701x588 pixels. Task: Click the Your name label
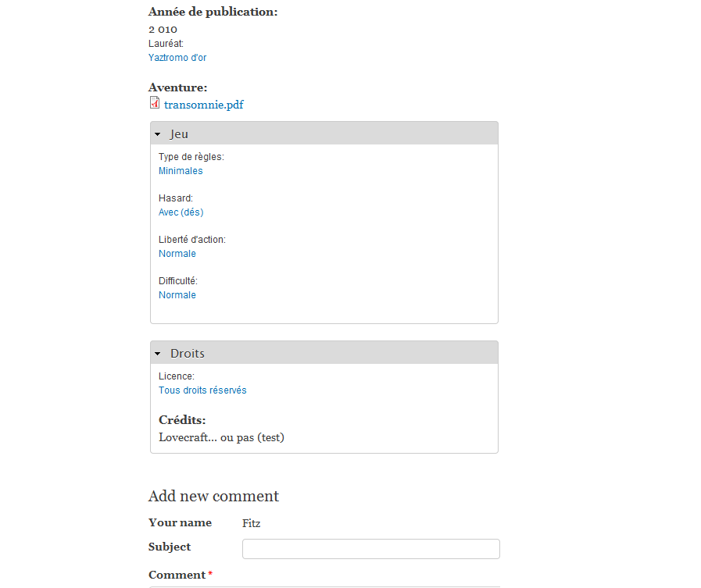coord(180,522)
